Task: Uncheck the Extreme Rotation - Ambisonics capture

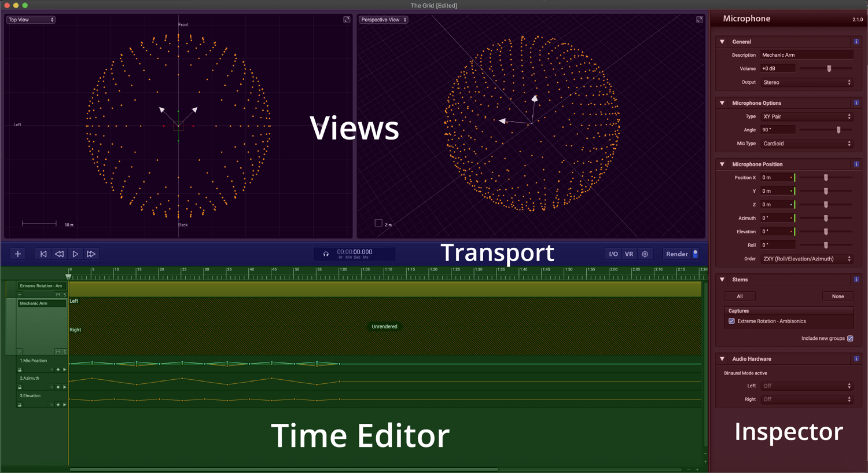Action: pos(731,321)
